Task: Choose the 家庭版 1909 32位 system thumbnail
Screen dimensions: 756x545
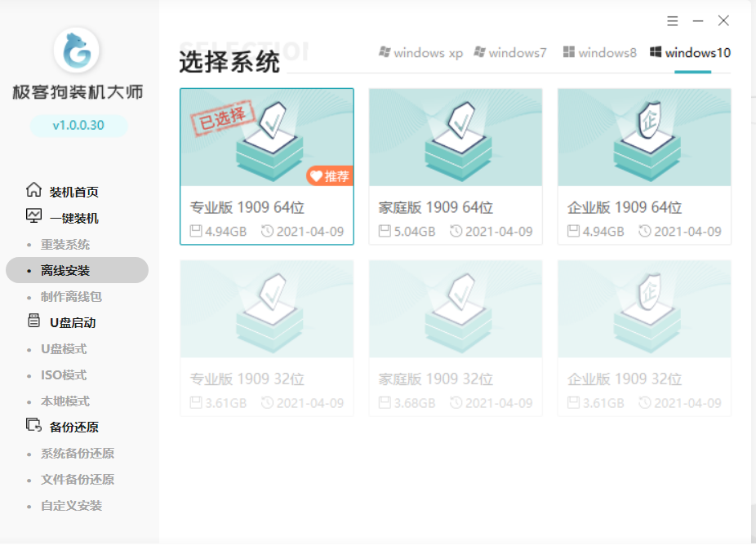Action: coord(456,309)
